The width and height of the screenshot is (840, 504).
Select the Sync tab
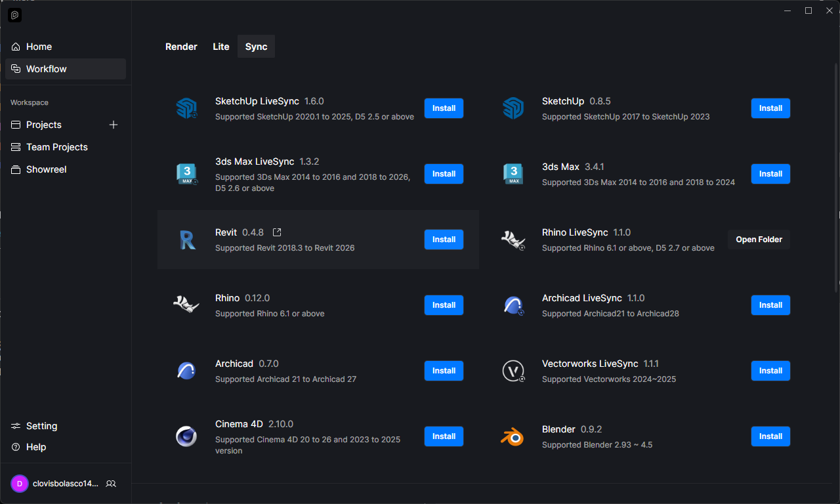256,47
